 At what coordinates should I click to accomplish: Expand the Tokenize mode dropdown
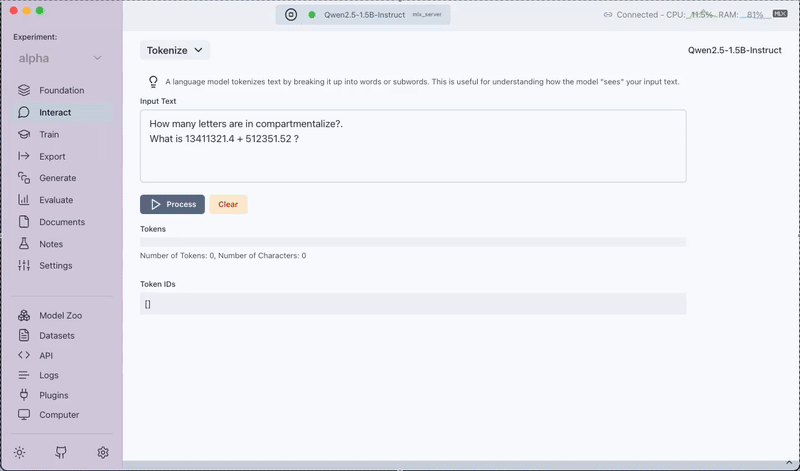(175, 50)
